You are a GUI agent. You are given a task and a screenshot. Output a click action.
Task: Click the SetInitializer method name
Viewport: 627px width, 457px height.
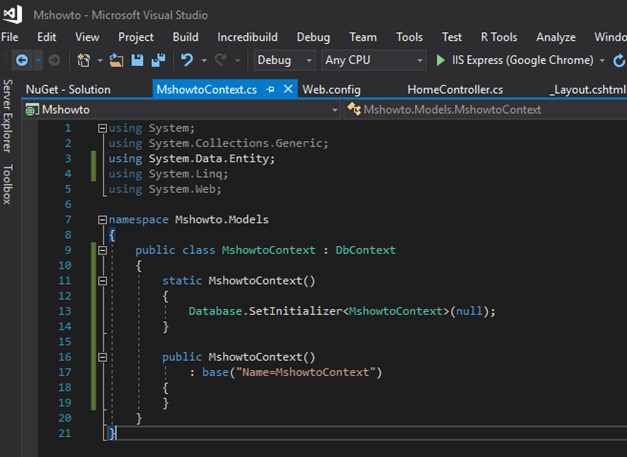click(295, 311)
